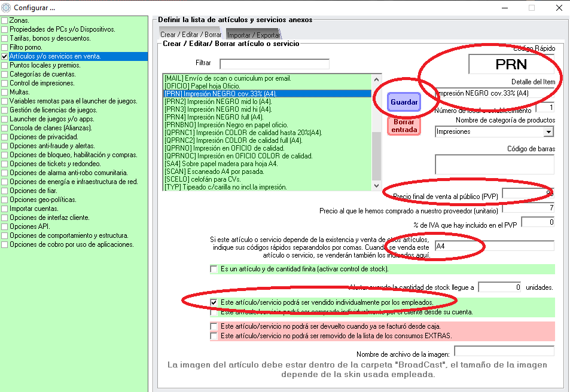570x392 pixels.
Task: Open Opciones de fiar section
Action: click(33, 191)
